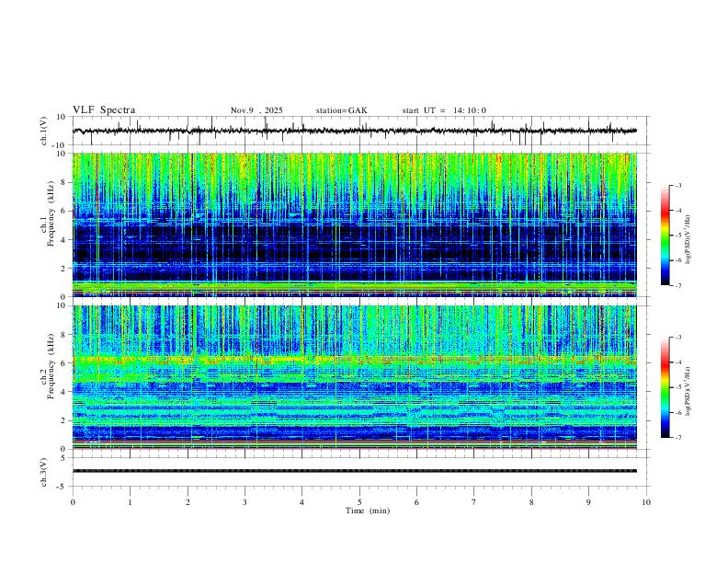Click the "Time (min)" axis label
Viewport: 728px width, 563px height.
pyautogui.click(x=368, y=511)
